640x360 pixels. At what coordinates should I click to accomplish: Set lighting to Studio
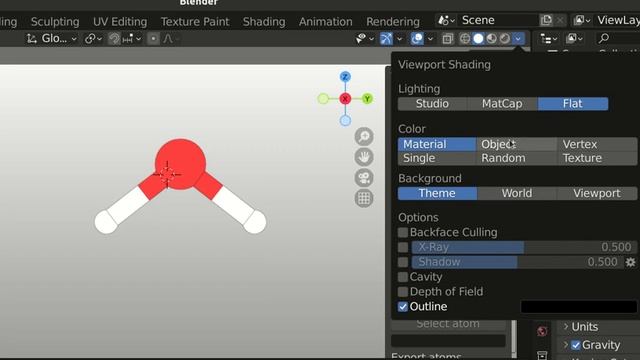432,104
